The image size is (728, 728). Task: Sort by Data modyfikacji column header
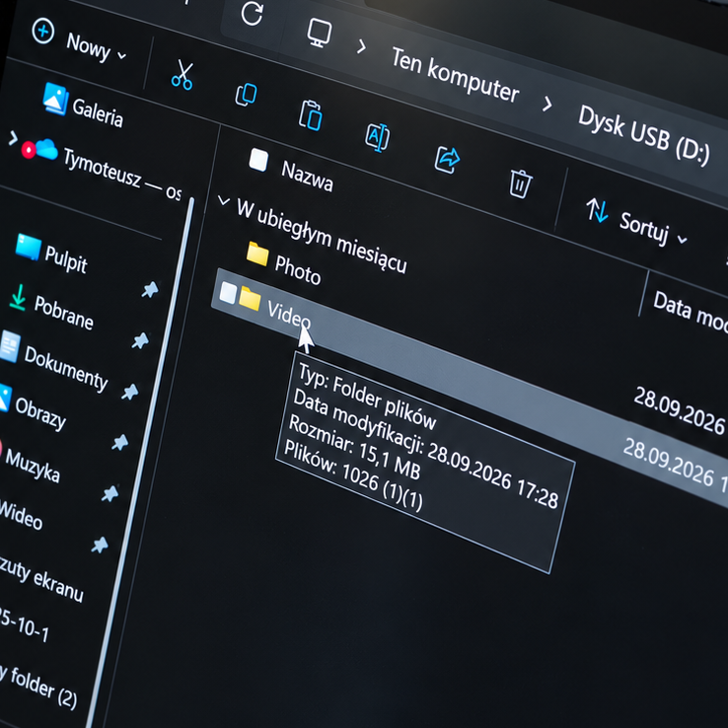(x=690, y=312)
